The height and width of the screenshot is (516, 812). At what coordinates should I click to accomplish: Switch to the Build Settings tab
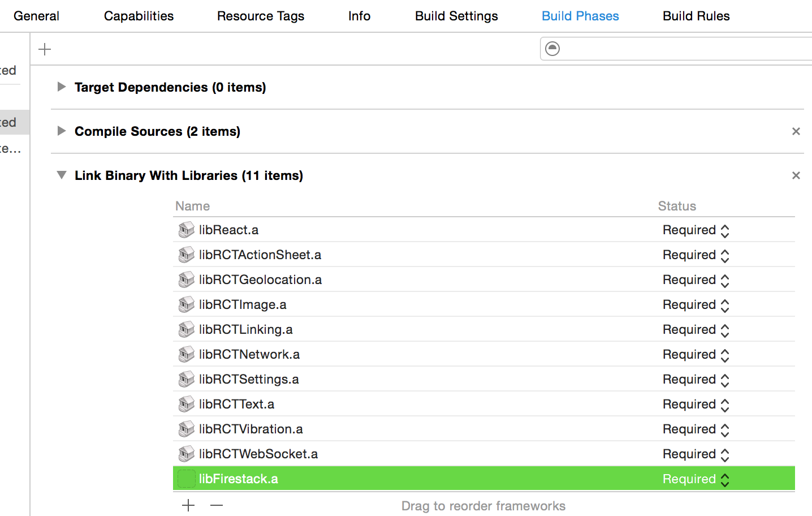coord(456,16)
